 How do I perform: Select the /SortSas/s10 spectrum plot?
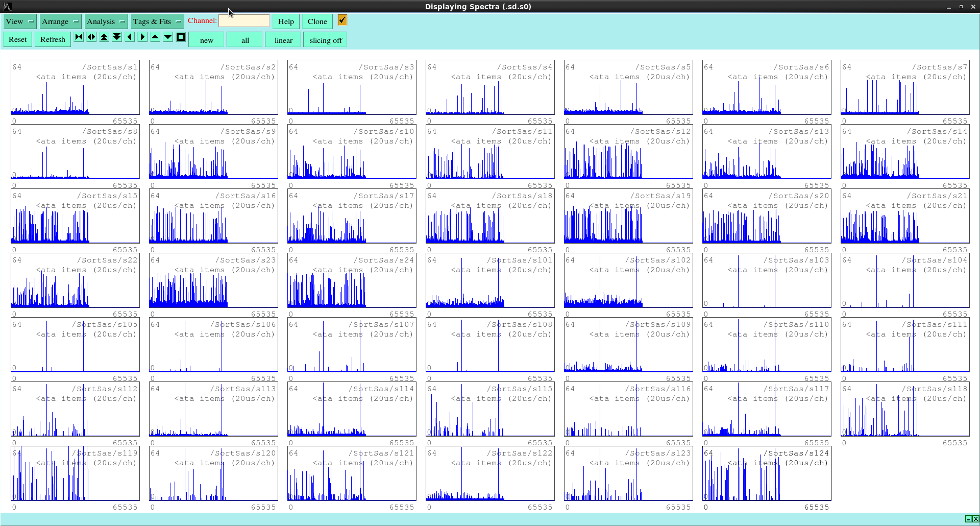[x=352, y=152]
